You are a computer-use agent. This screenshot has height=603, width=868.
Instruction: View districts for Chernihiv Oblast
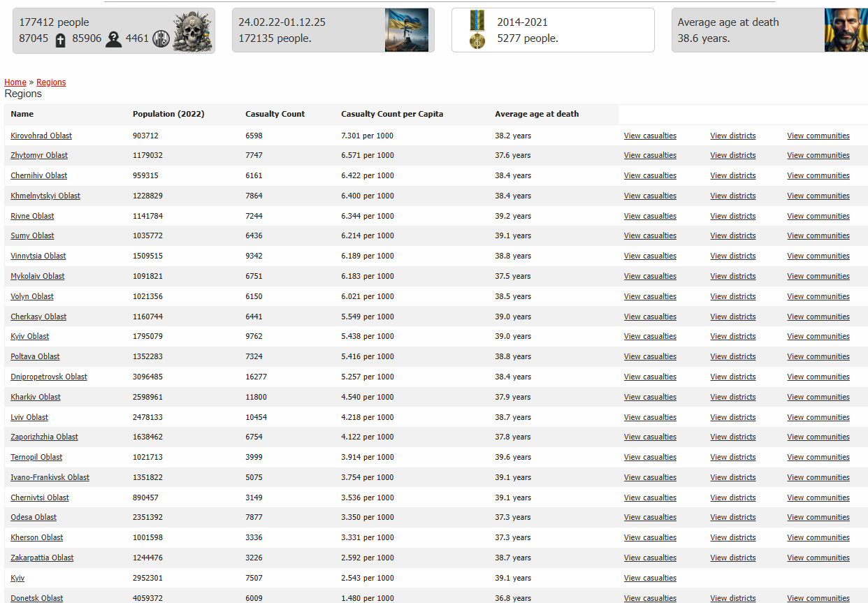click(x=732, y=175)
